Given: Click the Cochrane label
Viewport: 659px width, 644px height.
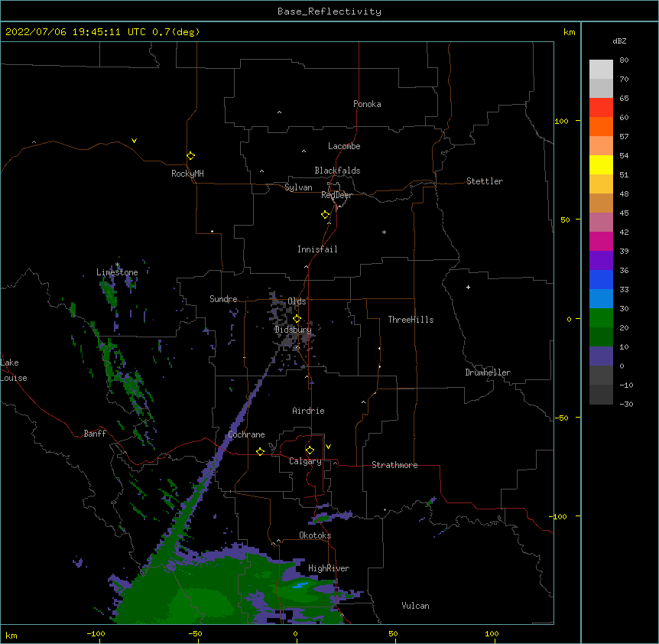Looking at the screenshot, I should pos(246,434).
